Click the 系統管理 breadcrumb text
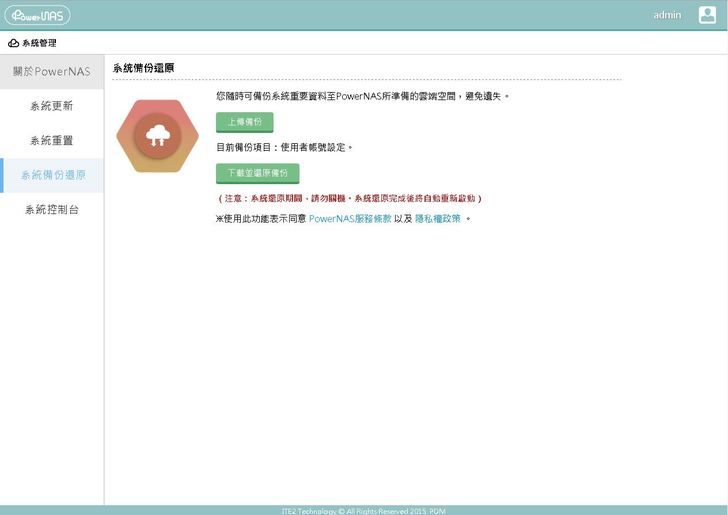The height and width of the screenshot is (515, 728). coord(39,43)
